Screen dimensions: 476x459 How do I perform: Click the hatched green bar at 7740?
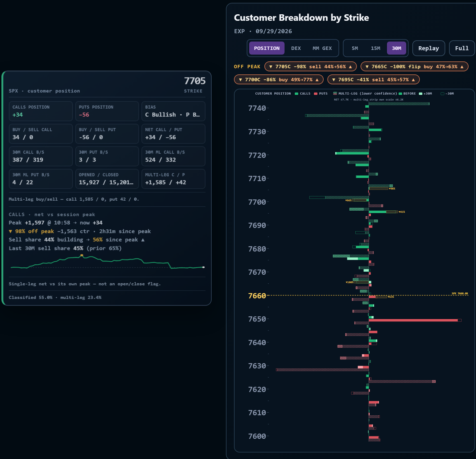399,104
